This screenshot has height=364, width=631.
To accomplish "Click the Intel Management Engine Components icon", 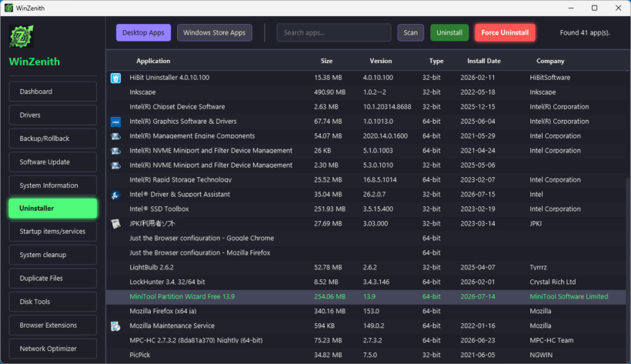I will pos(115,136).
